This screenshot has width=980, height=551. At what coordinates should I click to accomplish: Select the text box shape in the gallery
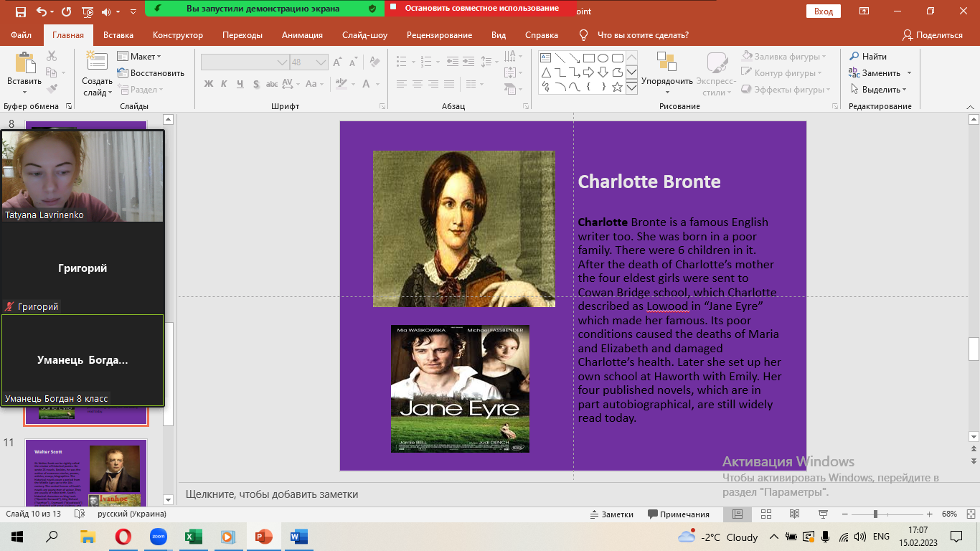pyautogui.click(x=545, y=58)
